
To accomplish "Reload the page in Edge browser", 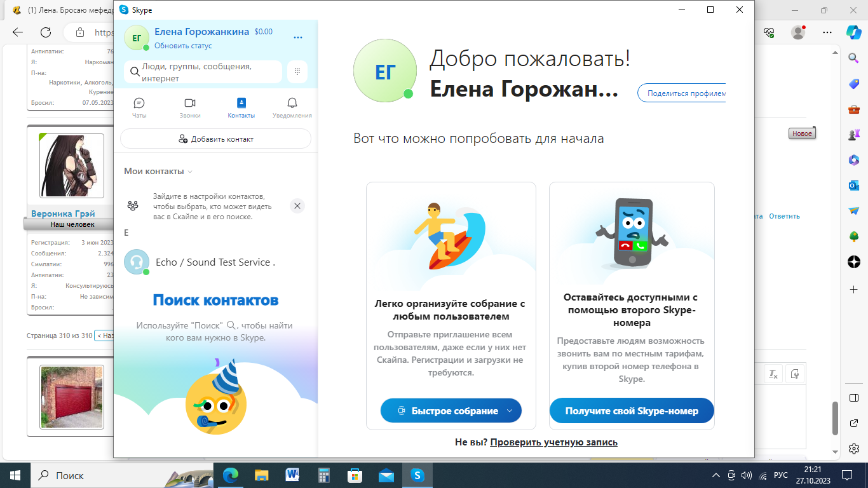I will pyautogui.click(x=46, y=32).
